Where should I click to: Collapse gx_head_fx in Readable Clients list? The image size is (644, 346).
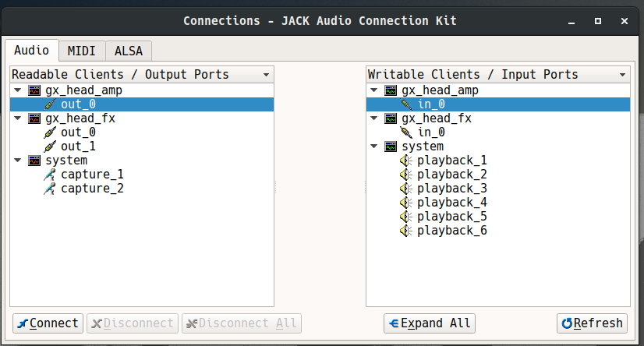tap(18, 118)
